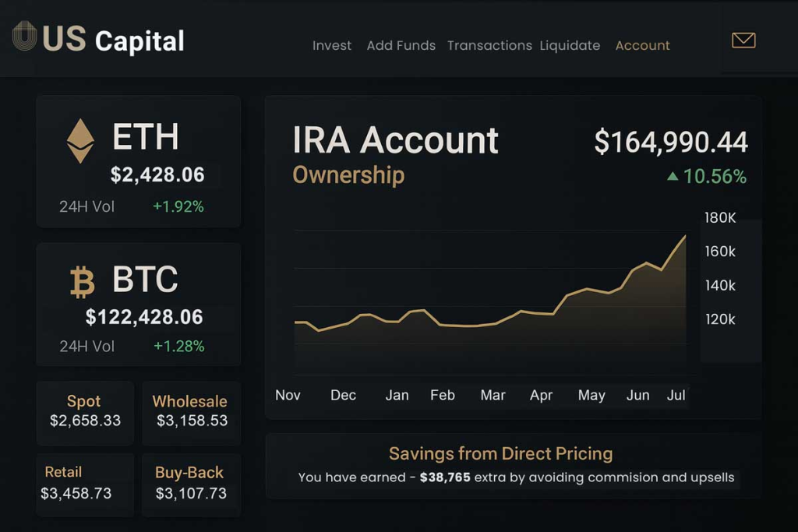Open the Transactions menu item
The height and width of the screenshot is (532, 798).
(489, 45)
